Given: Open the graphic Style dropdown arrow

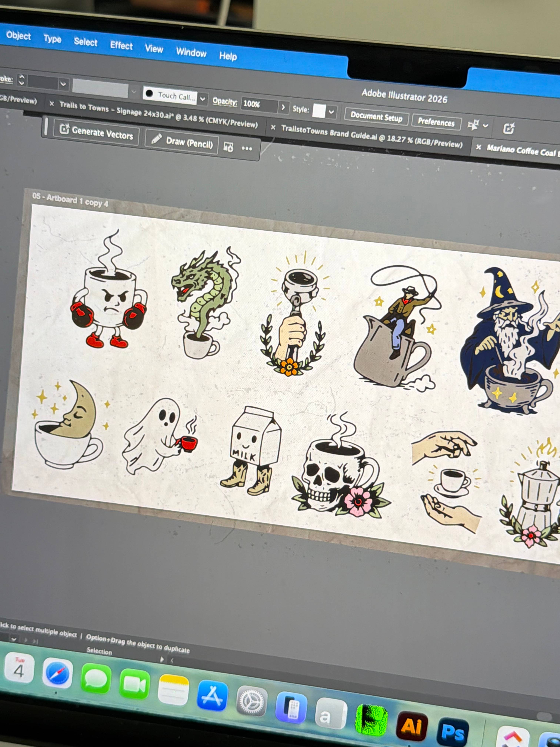Looking at the screenshot, I should click(331, 112).
